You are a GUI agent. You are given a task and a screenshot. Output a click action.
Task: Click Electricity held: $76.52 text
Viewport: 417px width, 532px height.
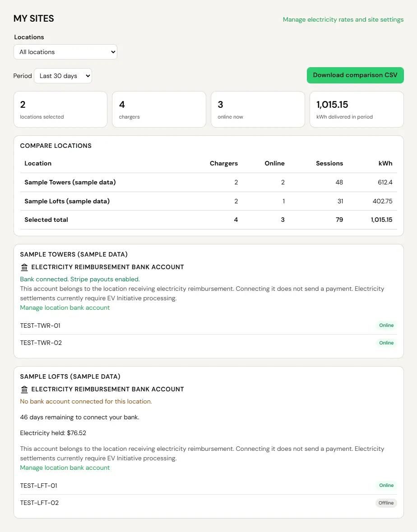(53, 433)
